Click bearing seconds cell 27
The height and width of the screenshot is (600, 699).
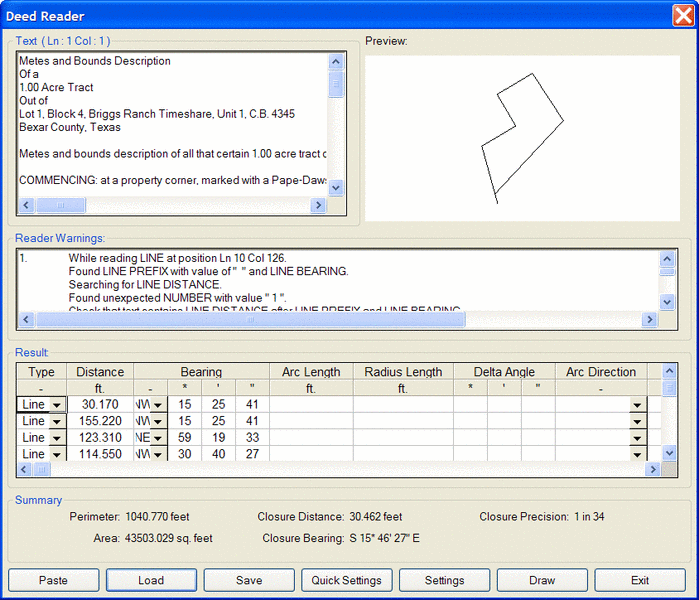(x=252, y=454)
